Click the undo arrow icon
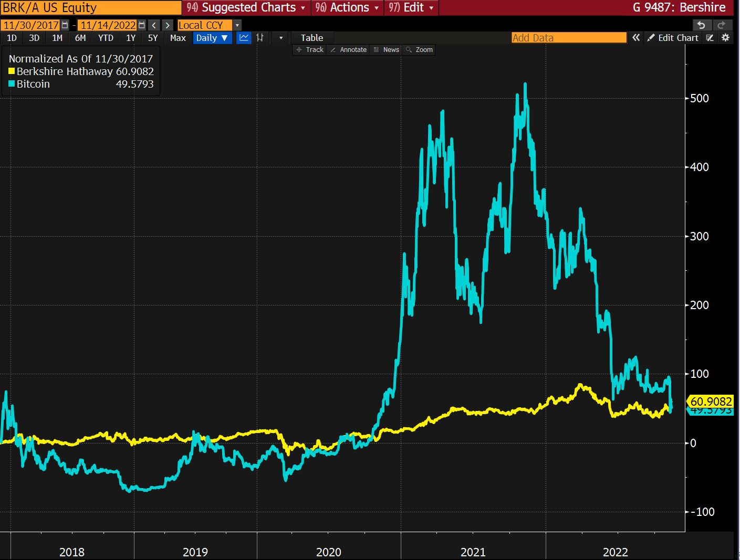This screenshot has width=740, height=560. point(701,25)
